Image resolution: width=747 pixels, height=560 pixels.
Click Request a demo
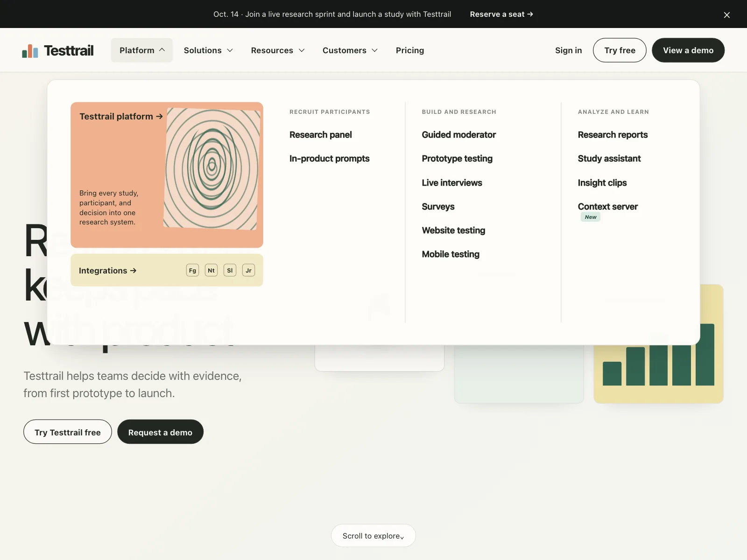coord(160,432)
